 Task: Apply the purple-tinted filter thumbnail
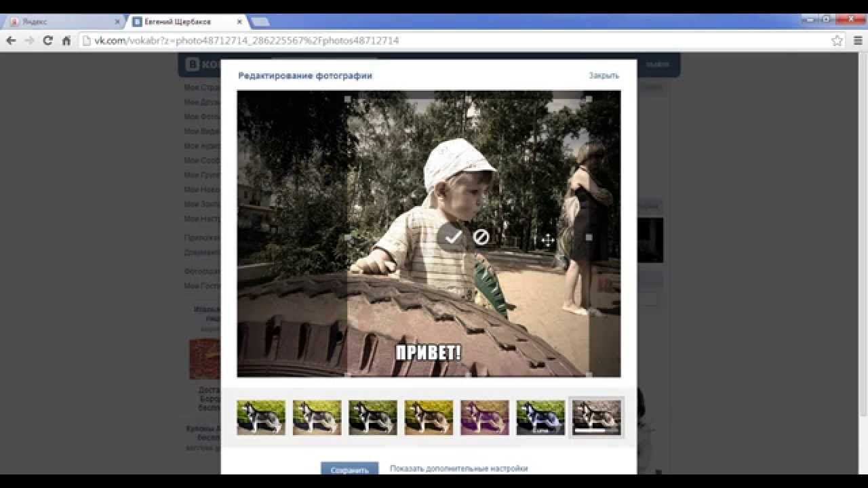pos(485,417)
